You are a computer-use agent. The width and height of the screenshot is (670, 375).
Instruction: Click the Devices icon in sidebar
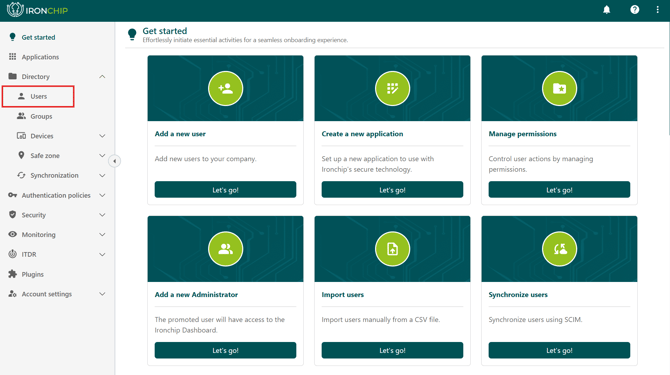[21, 136]
